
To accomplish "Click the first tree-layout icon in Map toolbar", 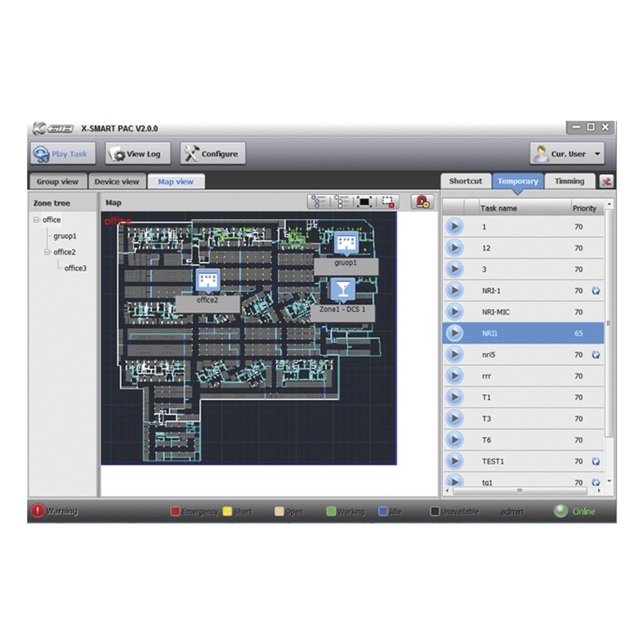I will [x=318, y=202].
